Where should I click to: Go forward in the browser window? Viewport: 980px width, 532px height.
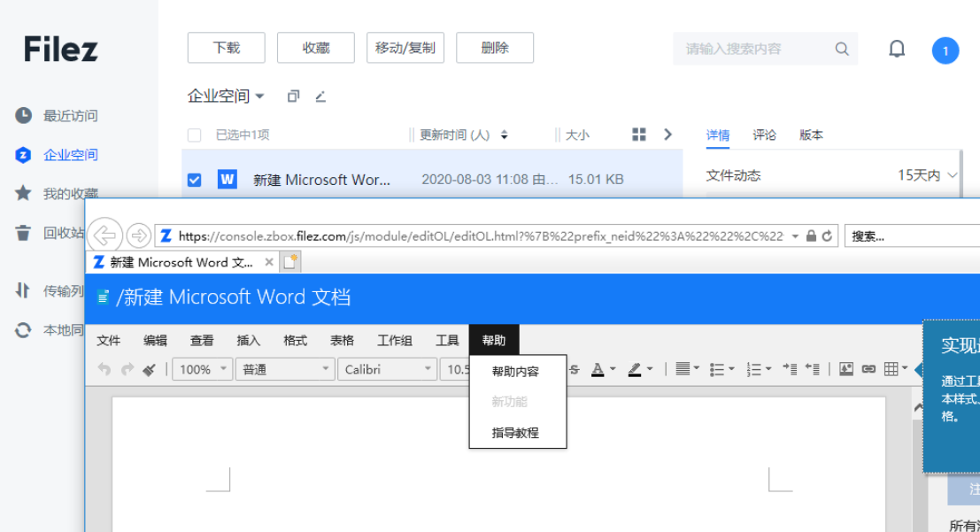(138, 235)
